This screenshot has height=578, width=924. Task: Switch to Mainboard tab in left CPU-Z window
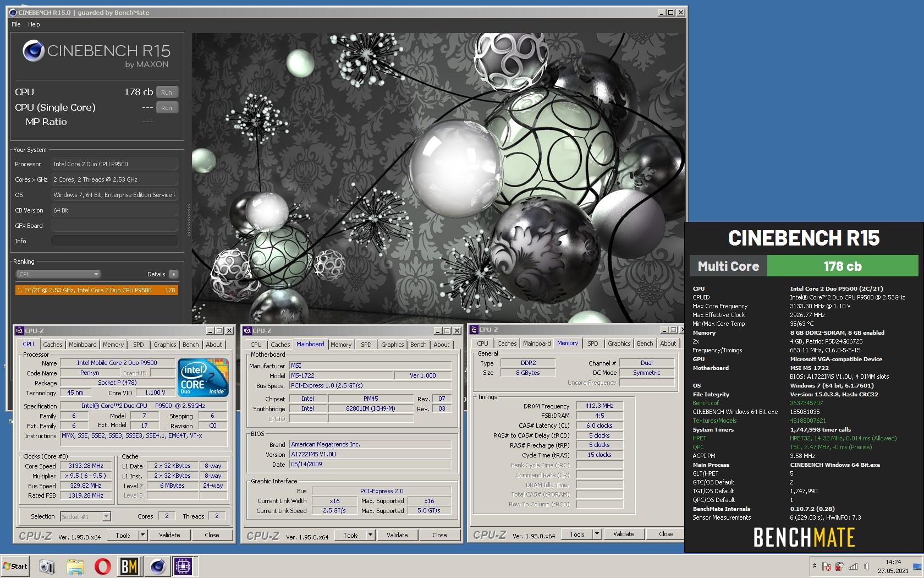pos(82,345)
